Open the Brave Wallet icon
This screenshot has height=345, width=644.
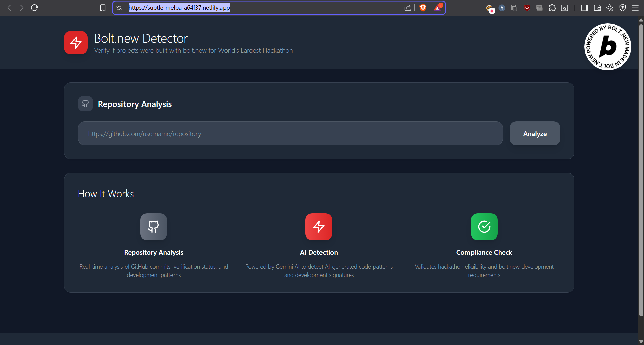point(597,8)
